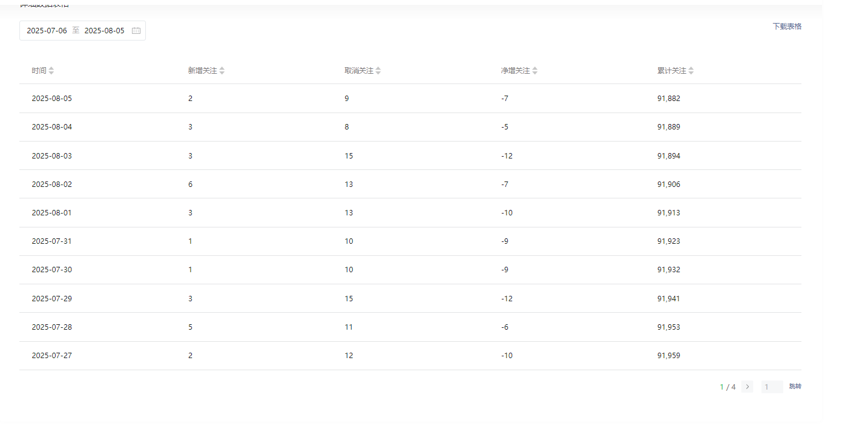Click cumulative value 91,882
868x441 pixels.
coord(669,99)
